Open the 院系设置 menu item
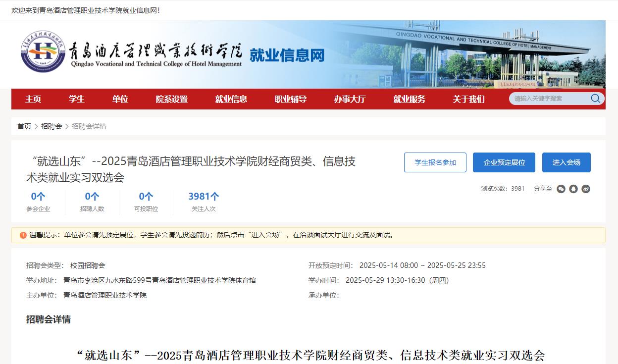Screen dimensions: 618x364 (172, 99)
